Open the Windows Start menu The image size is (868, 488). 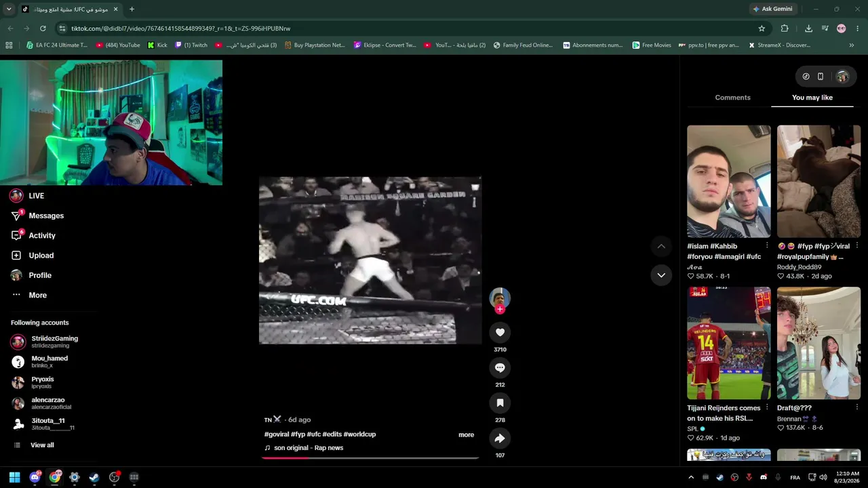coord(14,477)
